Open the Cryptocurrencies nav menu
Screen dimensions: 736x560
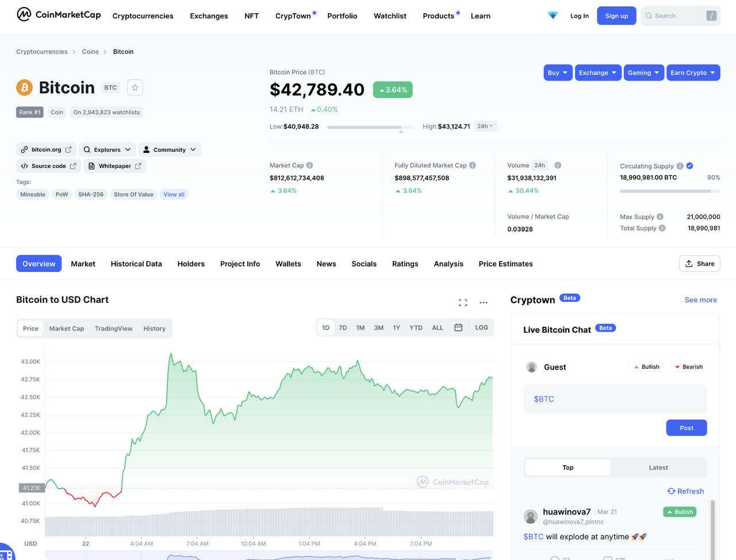pyautogui.click(x=143, y=16)
